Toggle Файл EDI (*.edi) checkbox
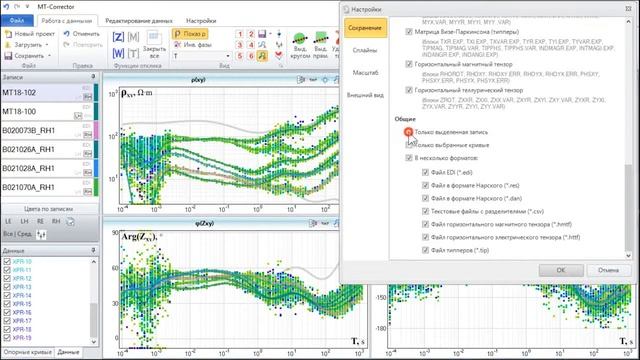Screen dimensions: 640x360 (x=425, y=172)
